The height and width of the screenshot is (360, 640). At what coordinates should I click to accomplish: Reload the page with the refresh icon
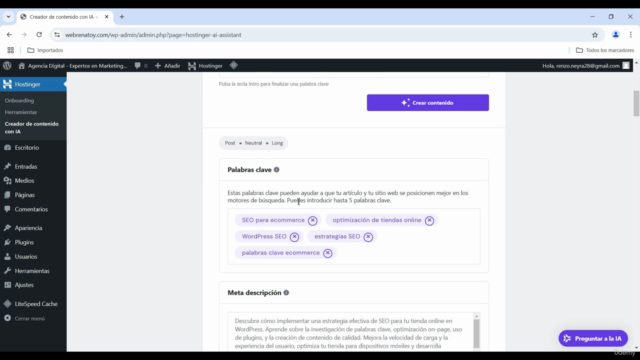pyautogui.click(x=39, y=35)
